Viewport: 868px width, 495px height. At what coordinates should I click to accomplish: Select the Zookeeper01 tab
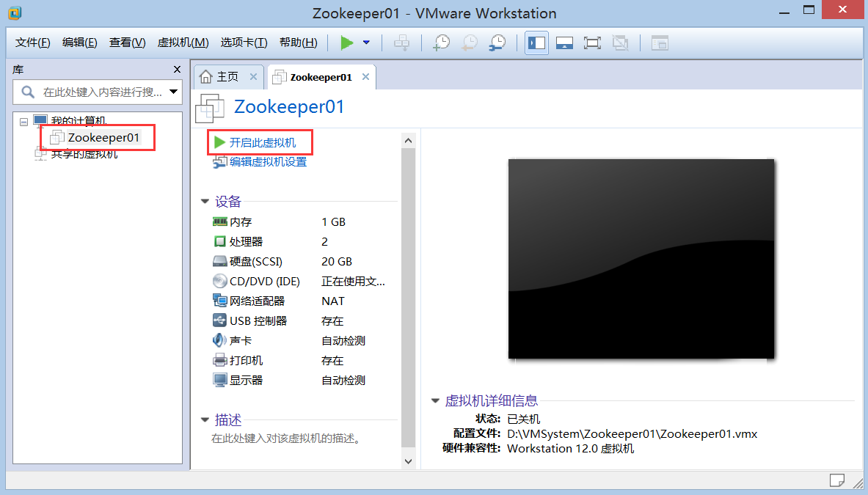321,78
